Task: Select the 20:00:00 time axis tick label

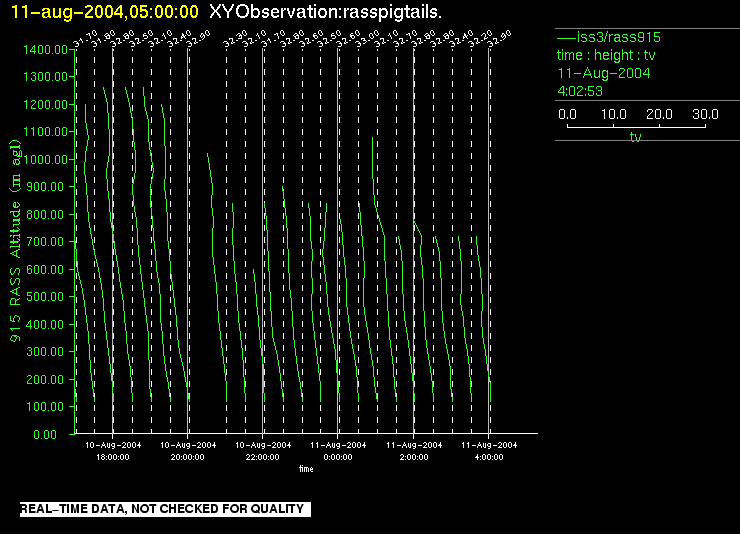Action: [x=188, y=456]
